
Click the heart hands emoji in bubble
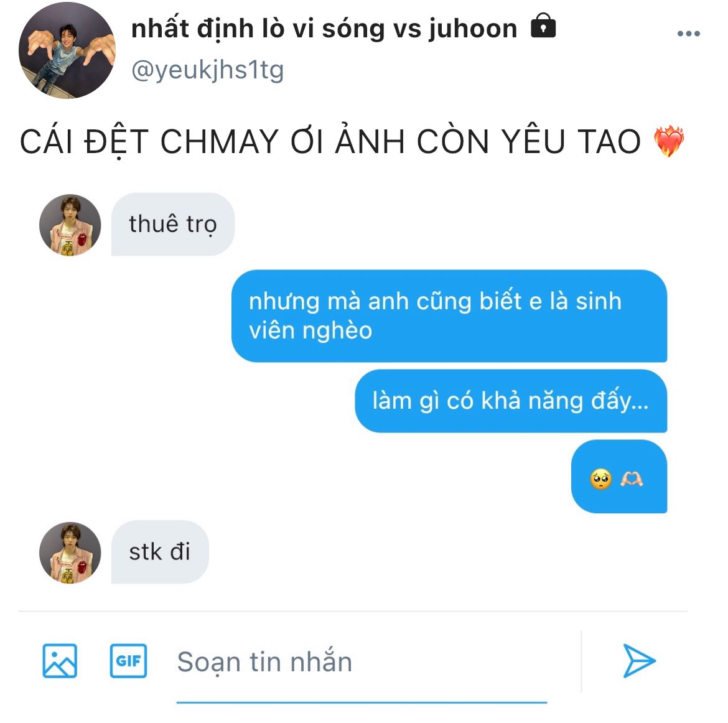coord(632,478)
